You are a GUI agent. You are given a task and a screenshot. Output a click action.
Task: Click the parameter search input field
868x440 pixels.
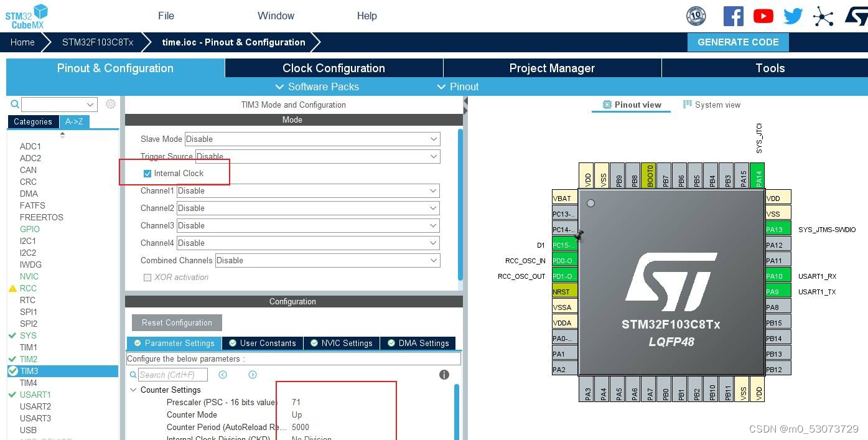(x=172, y=375)
